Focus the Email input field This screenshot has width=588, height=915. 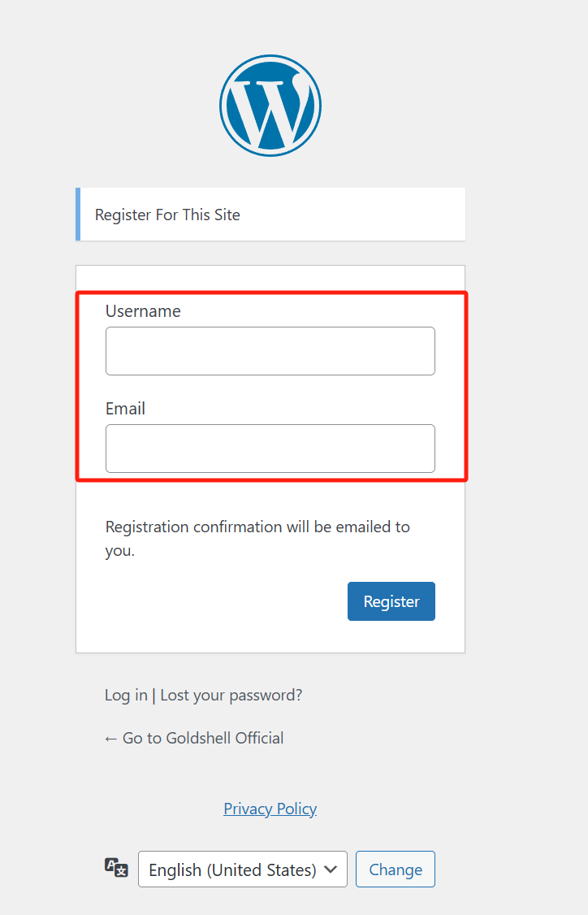click(270, 449)
